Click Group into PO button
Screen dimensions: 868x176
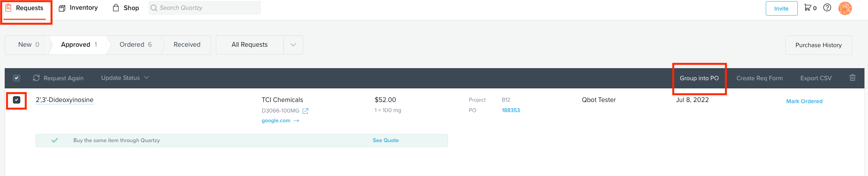pyautogui.click(x=699, y=78)
